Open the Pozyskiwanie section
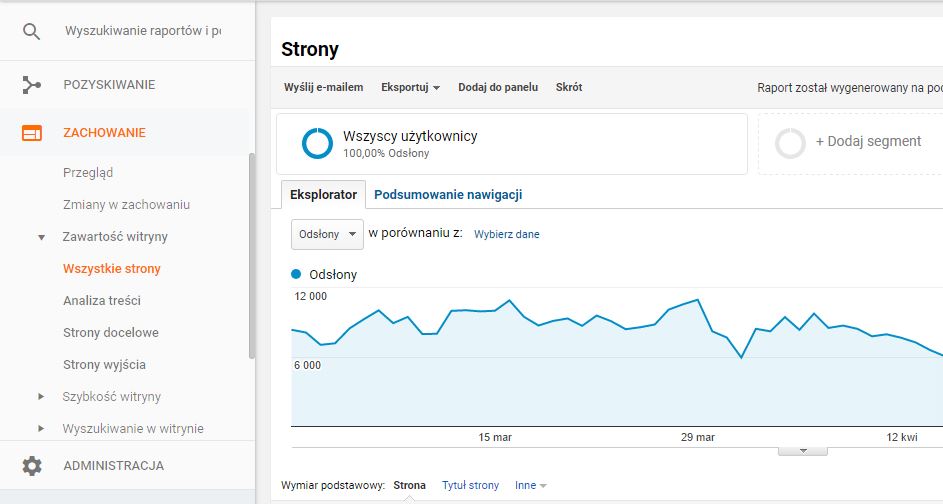 click(x=109, y=85)
